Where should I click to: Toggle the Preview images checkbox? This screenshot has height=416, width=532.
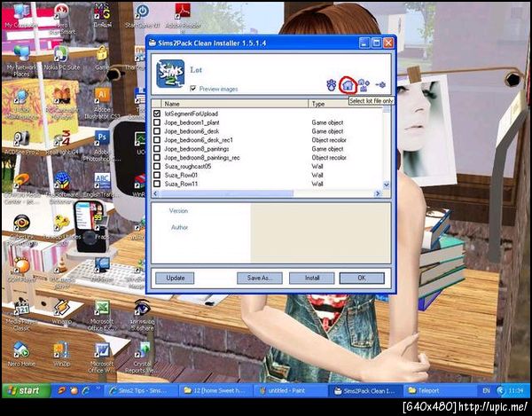193,89
